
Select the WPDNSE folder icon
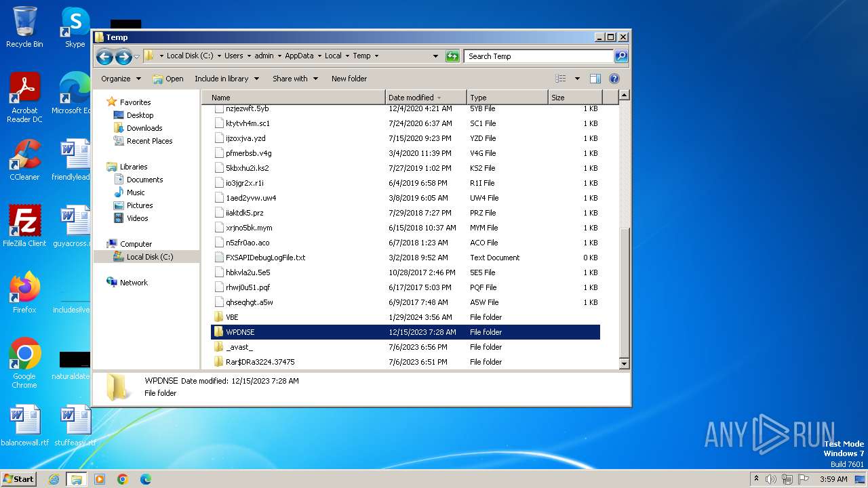coord(218,332)
